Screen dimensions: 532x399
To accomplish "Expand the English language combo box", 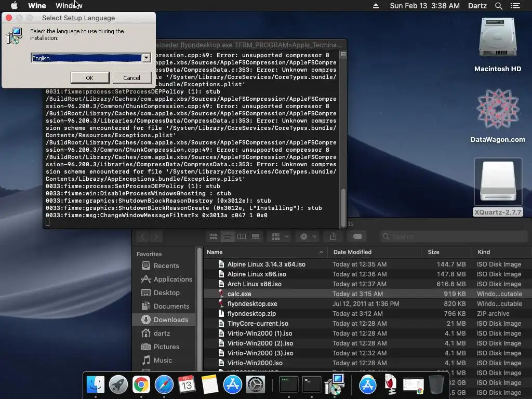I will click(x=146, y=58).
